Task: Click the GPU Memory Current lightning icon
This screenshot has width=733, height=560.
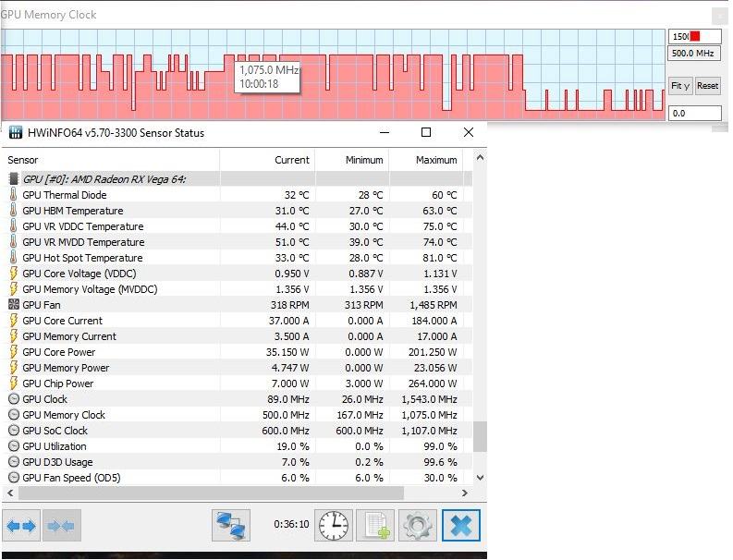Action: click(14, 336)
